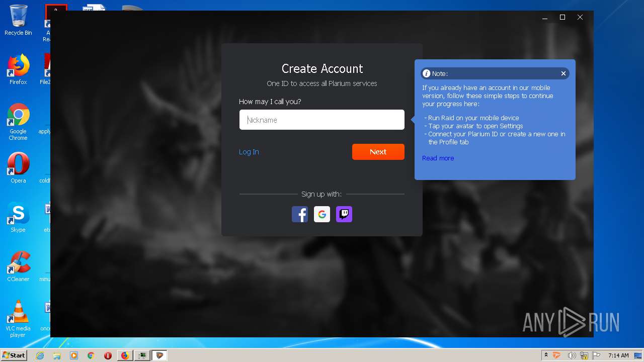Launch Internet Explorer from the taskbar
This screenshot has width=644, height=362.
40,355
